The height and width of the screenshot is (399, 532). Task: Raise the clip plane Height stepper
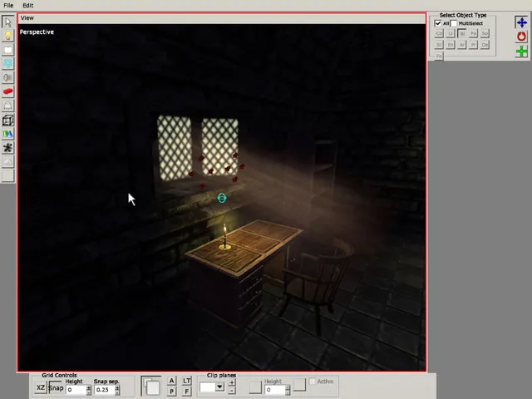[x=288, y=387]
